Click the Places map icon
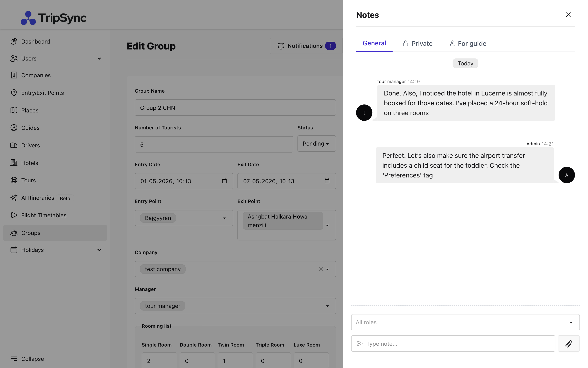The image size is (588, 368). pos(14,110)
